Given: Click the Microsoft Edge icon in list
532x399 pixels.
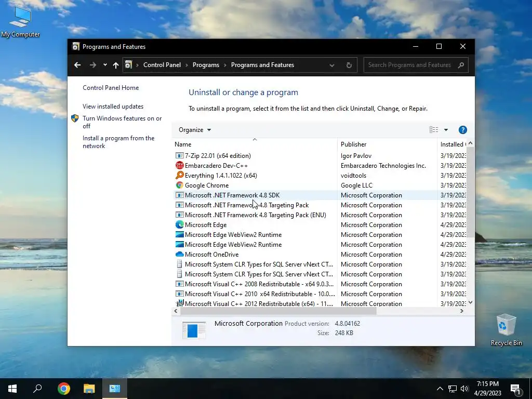Looking at the screenshot, I should 179,224.
